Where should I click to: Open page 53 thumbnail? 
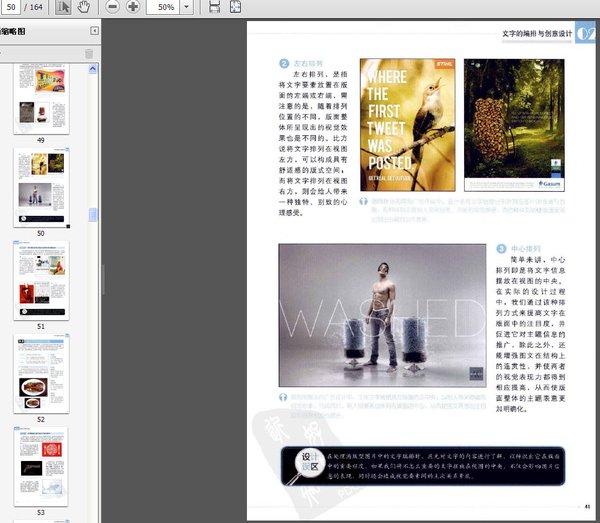click(41, 466)
